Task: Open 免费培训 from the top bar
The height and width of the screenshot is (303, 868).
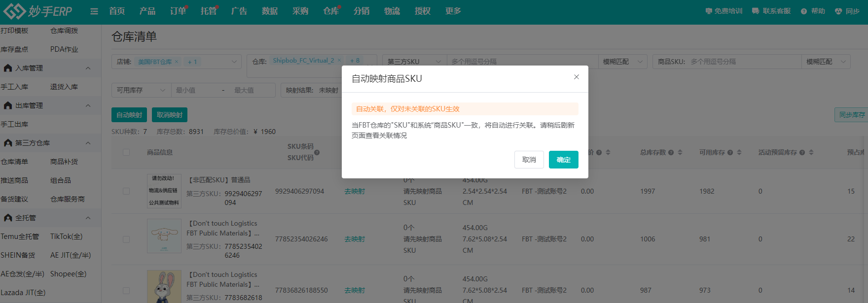Action: (723, 11)
